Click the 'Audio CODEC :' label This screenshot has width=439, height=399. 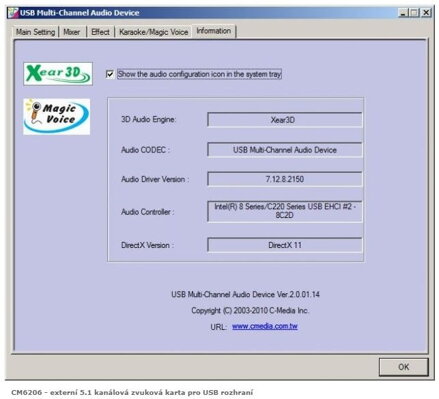pyautogui.click(x=145, y=150)
